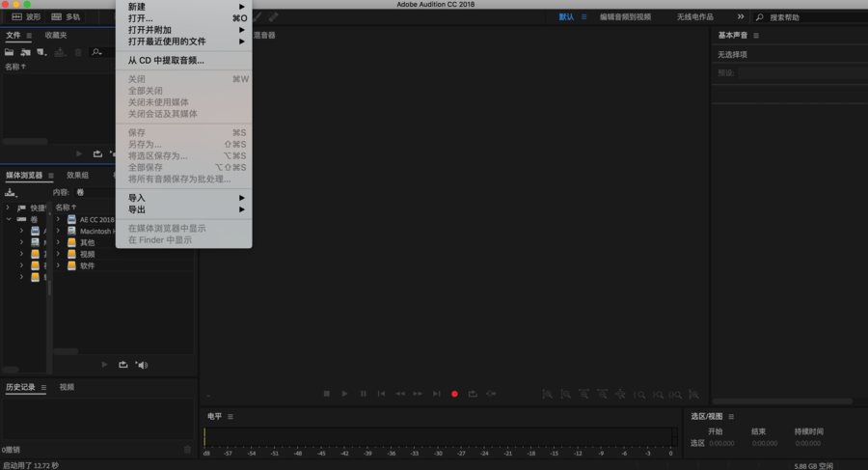
Task: Select 编辑音频到视频 workspace
Action: [x=626, y=17]
